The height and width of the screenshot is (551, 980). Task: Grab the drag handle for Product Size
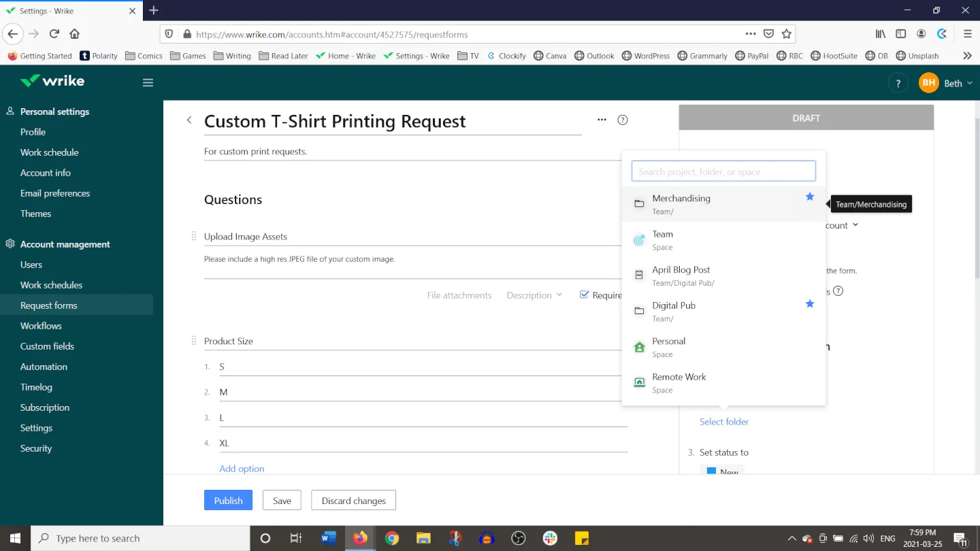(194, 340)
